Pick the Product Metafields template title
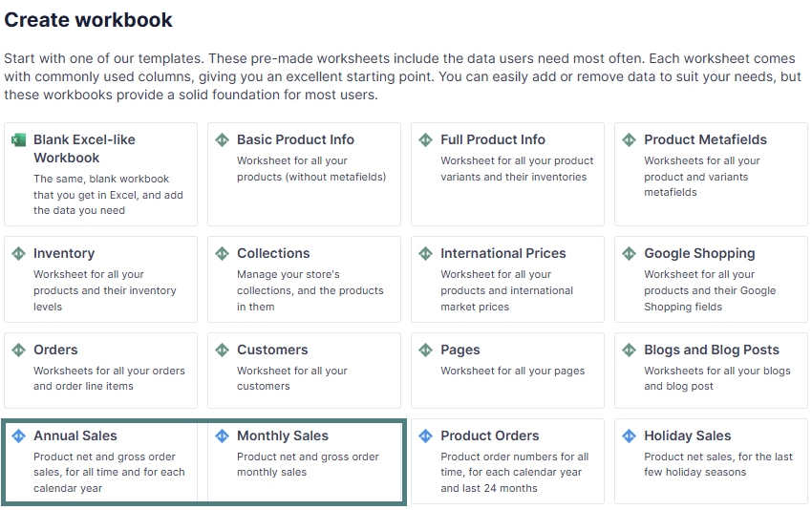 705,139
